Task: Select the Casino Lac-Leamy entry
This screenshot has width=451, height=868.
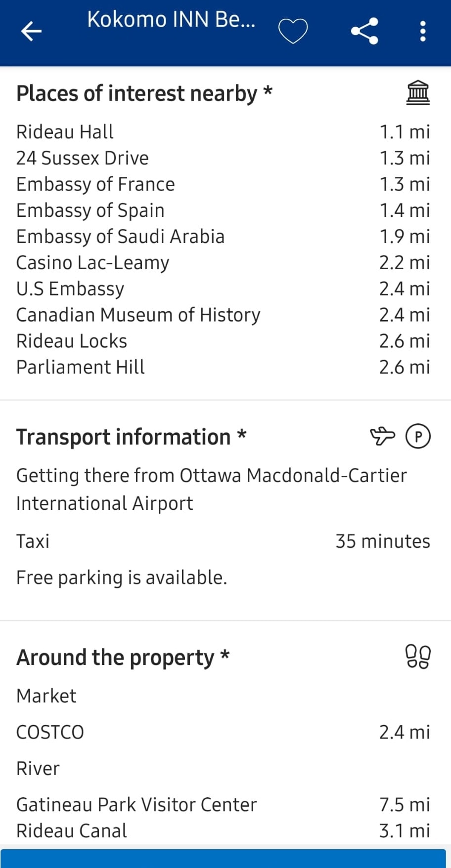Action: point(223,263)
